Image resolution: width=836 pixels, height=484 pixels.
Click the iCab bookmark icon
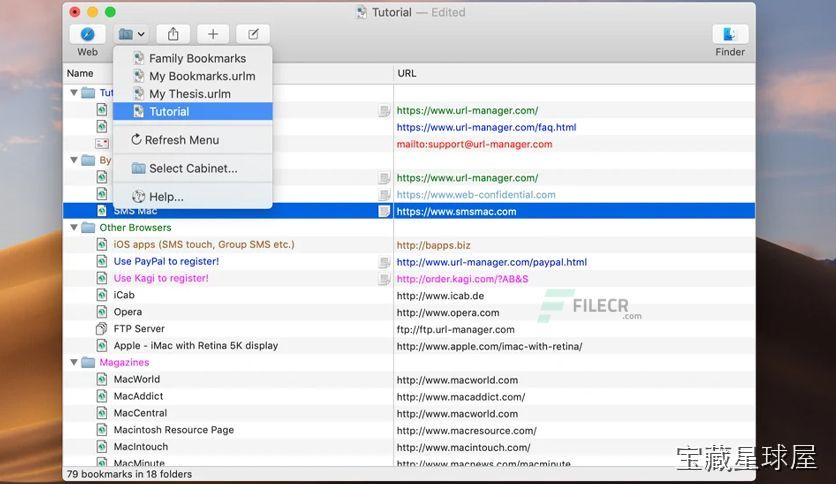point(102,295)
